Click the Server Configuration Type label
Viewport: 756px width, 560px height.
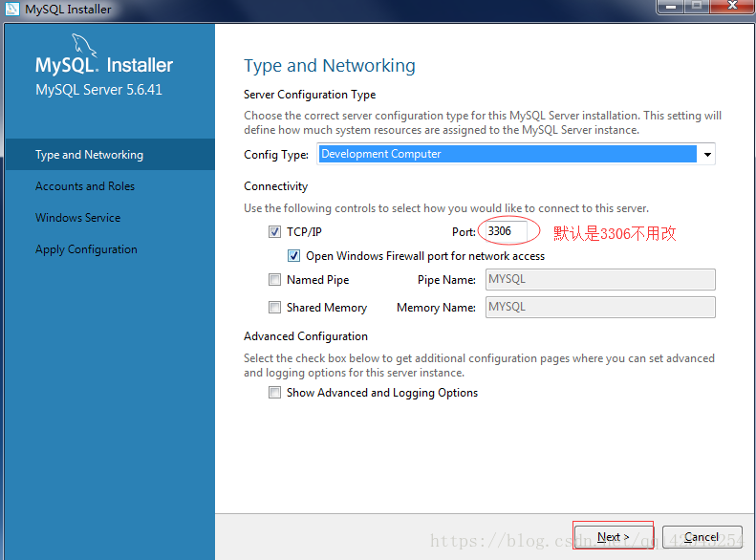coord(310,95)
